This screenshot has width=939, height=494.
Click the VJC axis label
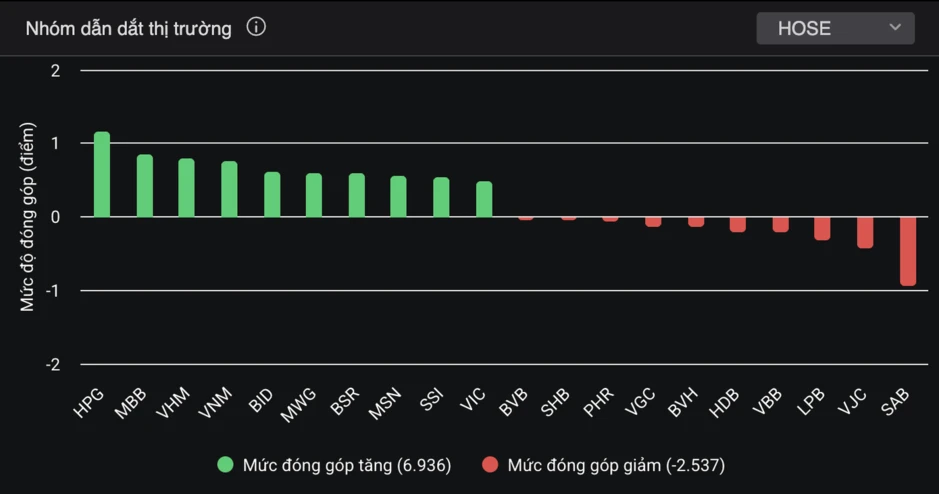tap(852, 401)
